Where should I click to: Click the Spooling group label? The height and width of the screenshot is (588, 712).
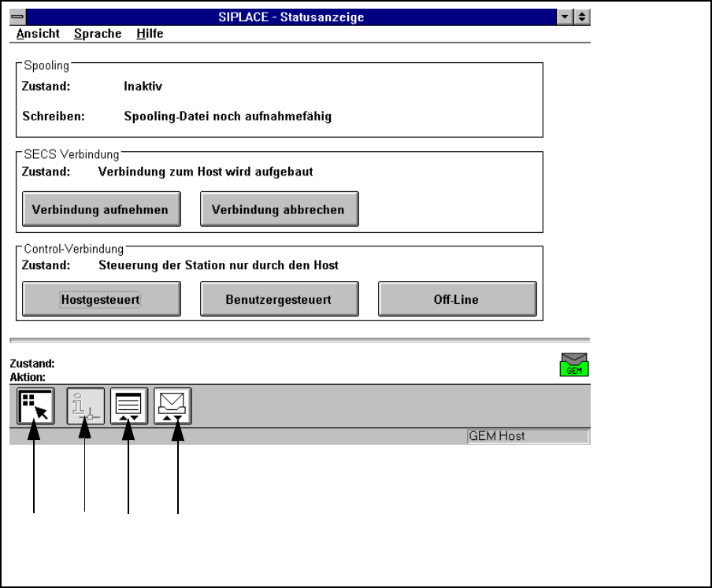click(x=46, y=66)
